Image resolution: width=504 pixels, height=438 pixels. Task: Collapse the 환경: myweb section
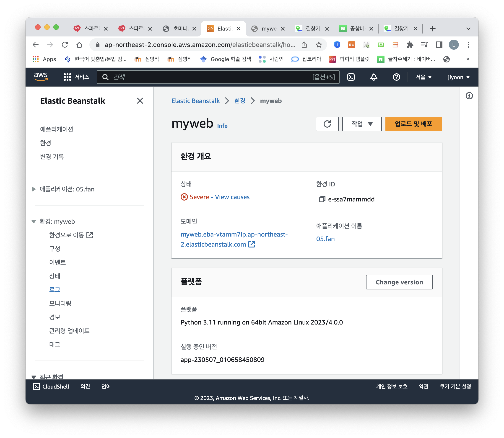click(x=34, y=222)
